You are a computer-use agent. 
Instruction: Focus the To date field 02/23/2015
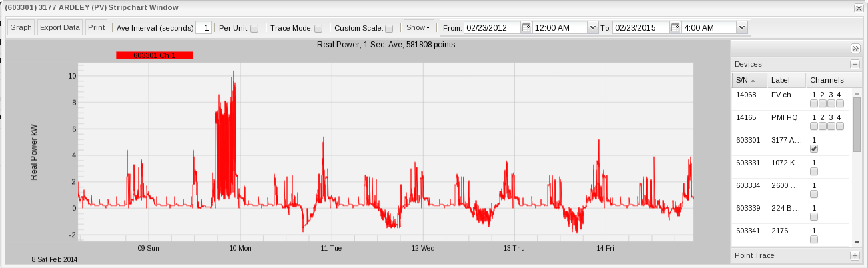(x=642, y=28)
